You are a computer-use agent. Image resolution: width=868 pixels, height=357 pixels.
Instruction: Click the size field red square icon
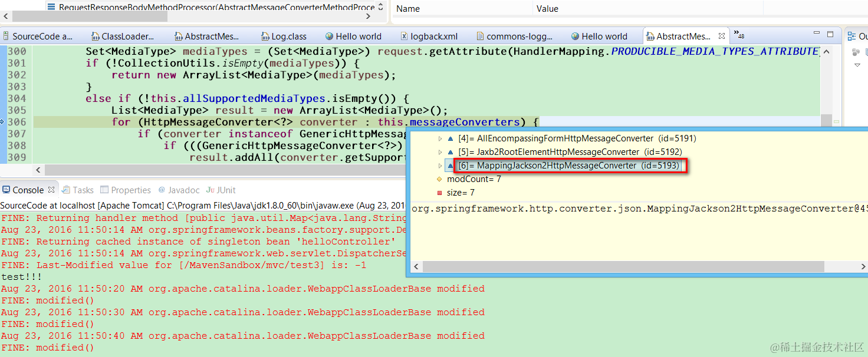click(x=439, y=193)
